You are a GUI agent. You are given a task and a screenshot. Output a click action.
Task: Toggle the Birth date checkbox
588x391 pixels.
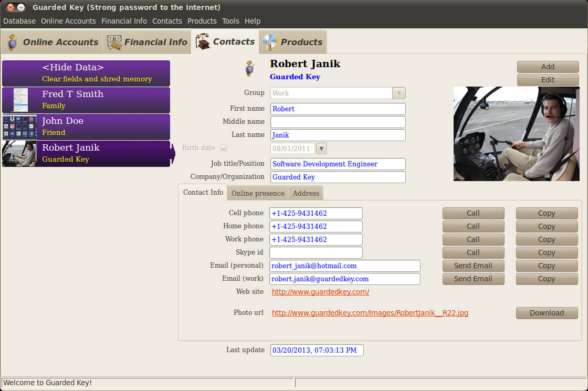tap(224, 148)
